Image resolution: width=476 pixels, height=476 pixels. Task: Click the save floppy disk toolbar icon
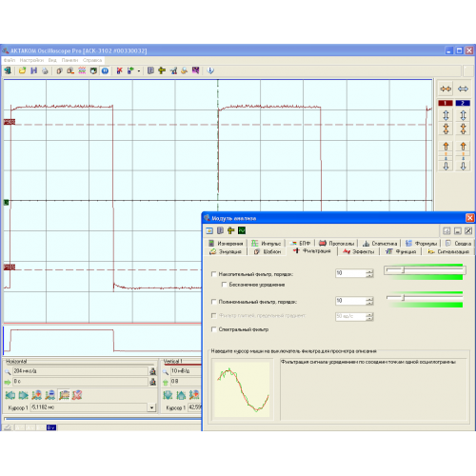pyautogui.click(x=33, y=70)
